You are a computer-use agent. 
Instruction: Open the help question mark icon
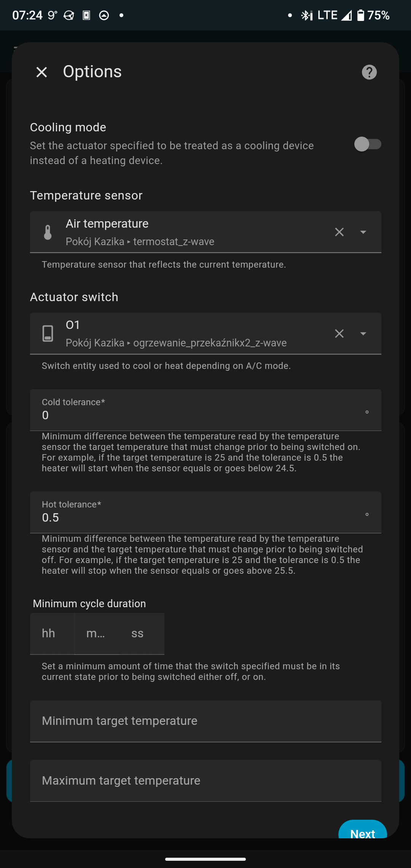coord(369,72)
